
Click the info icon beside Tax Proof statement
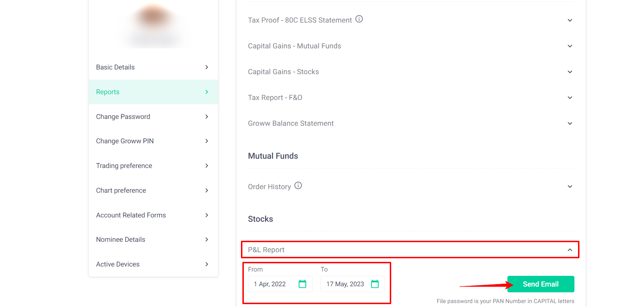coord(359,19)
